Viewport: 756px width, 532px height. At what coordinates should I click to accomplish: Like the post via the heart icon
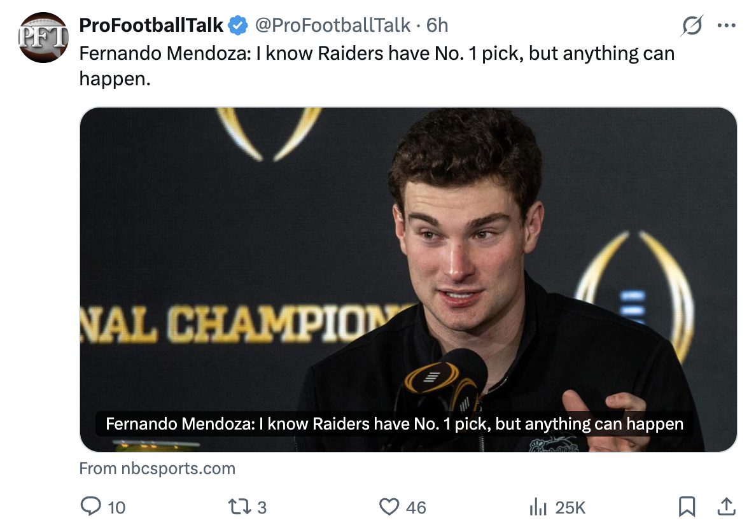pos(389,507)
